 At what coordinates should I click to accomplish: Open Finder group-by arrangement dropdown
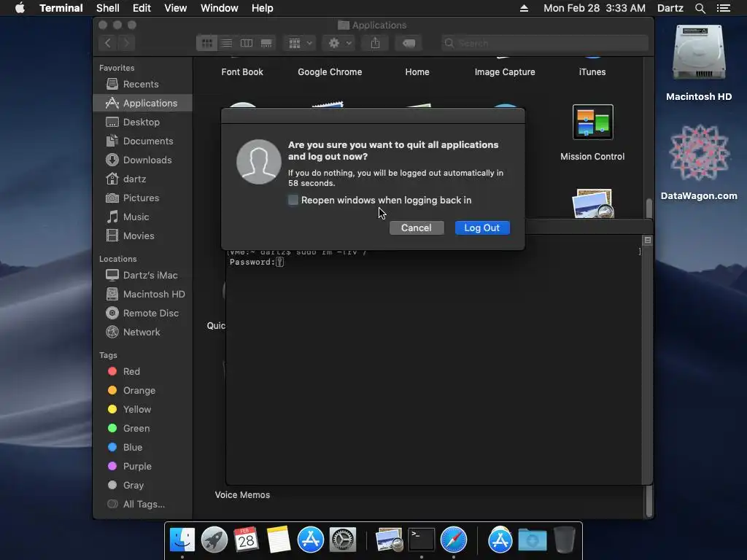coord(300,43)
